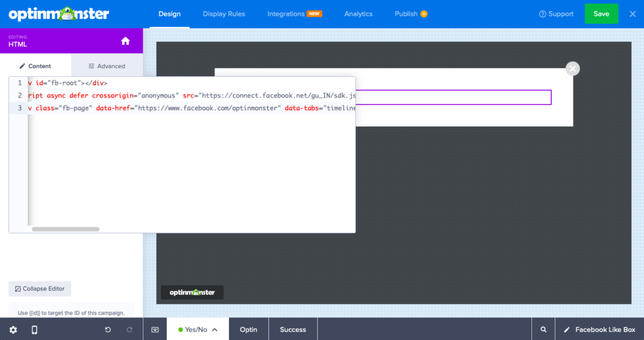The height and width of the screenshot is (340, 644).
Task: Click code line 2 with sdk.js script
Action: 191,95
